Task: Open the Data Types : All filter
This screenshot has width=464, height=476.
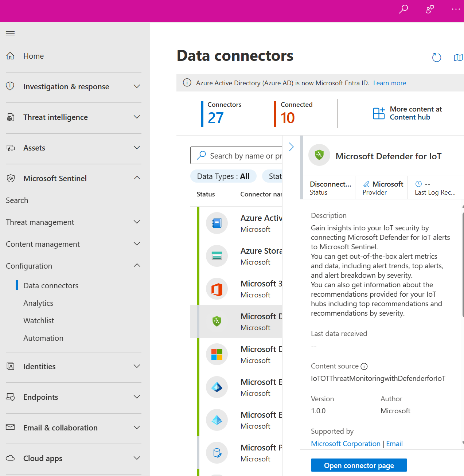Action: 223,176
